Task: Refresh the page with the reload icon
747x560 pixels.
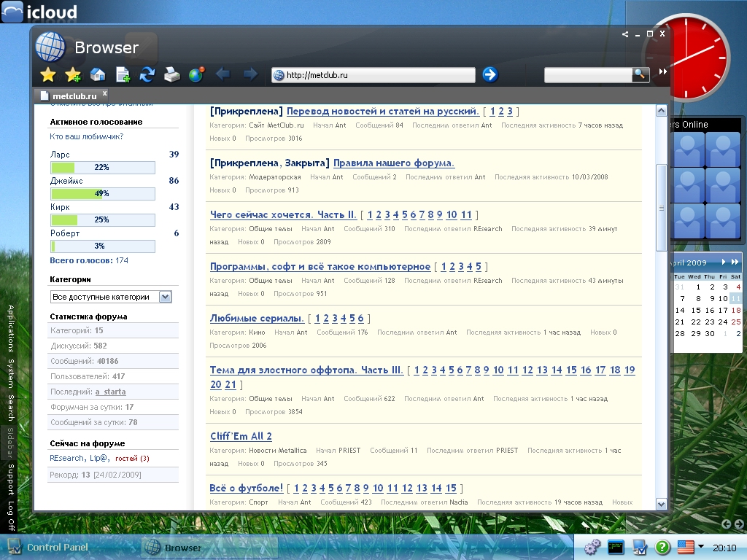Action: (147, 74)
